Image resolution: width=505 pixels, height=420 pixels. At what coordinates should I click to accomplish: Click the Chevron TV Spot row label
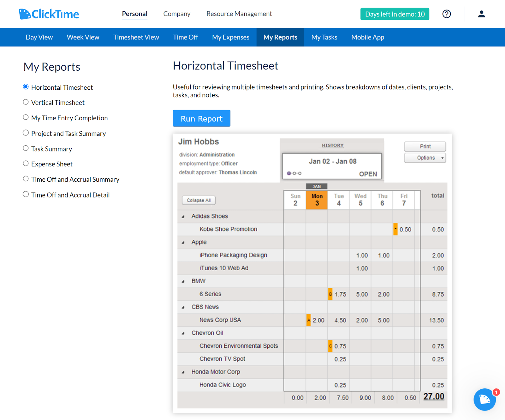pyautogui.click(x=222, y=359)
